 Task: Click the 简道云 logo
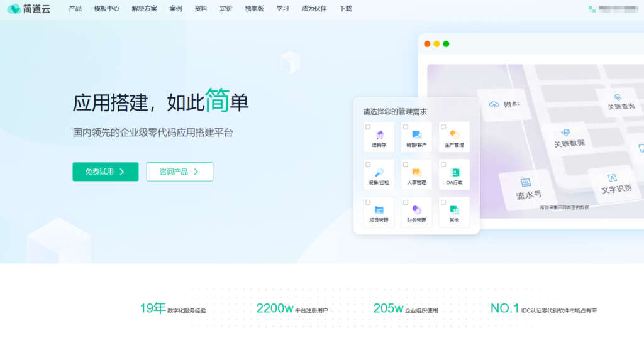tap(29, 9)
